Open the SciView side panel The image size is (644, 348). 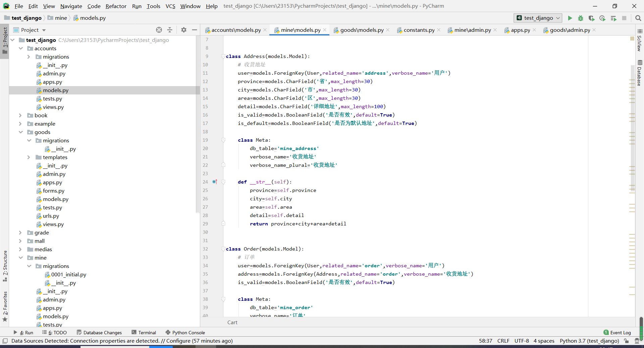[640, 41]
